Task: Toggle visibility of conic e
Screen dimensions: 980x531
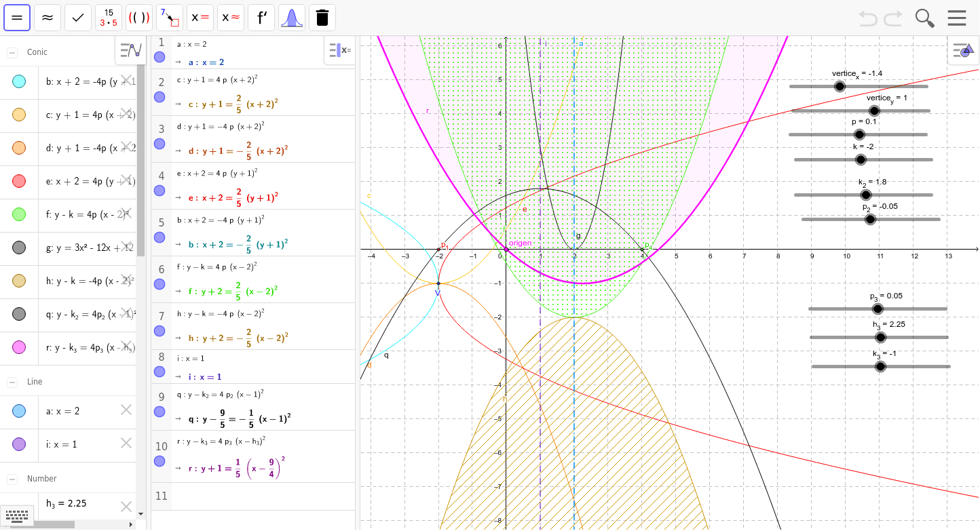Action: (19, 181)
